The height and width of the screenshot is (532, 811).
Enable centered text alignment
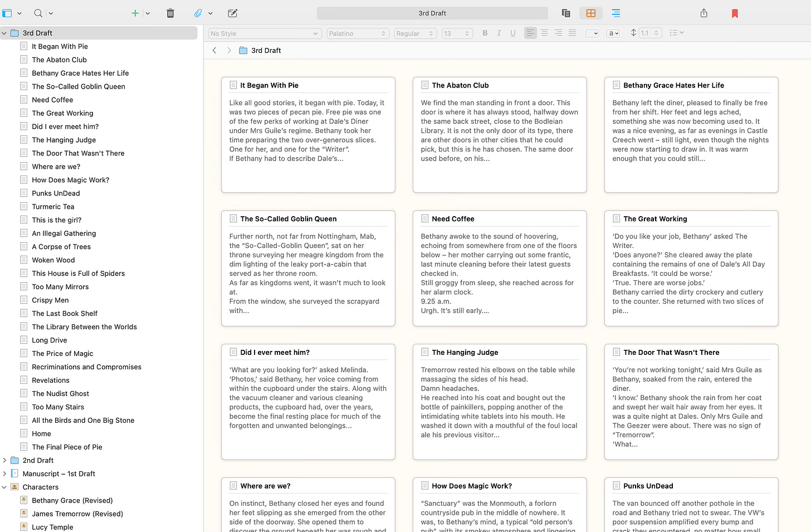coord(544,33)
